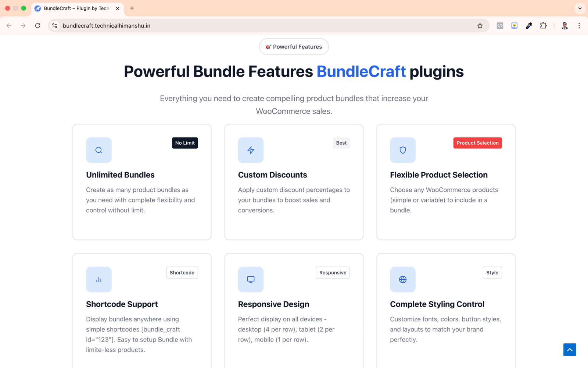
Task: Open a new browser tab
Action: (x=132, y=8)
